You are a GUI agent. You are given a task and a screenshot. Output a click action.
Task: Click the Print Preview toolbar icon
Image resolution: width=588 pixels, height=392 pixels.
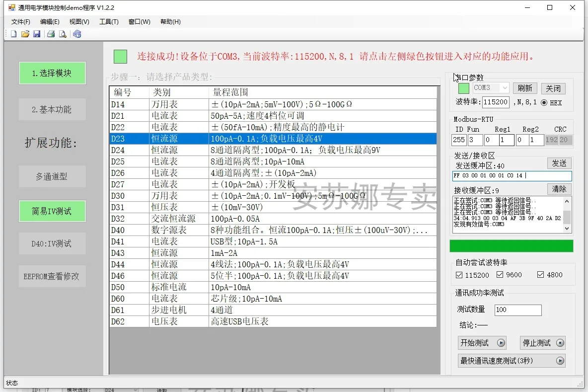tap(63, 34)
